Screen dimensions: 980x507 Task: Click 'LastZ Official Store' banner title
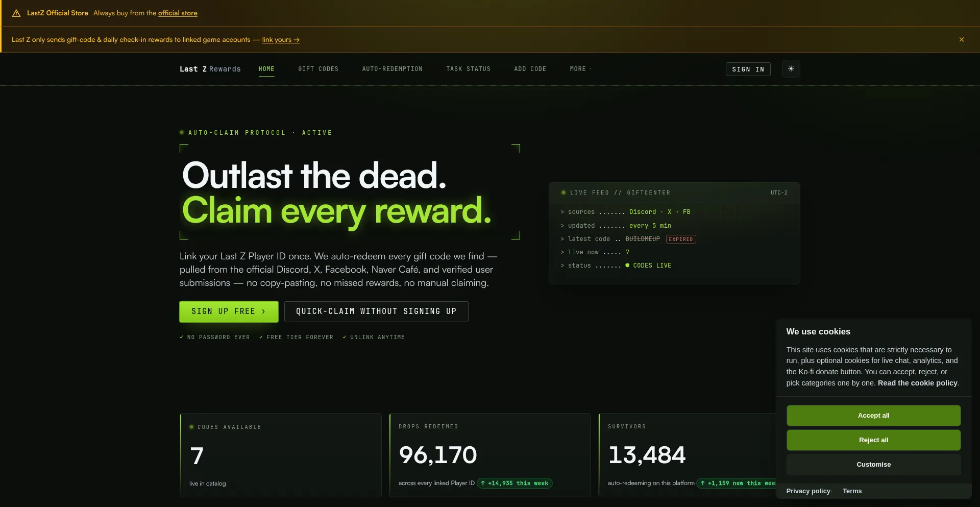[x=58, y=13]
